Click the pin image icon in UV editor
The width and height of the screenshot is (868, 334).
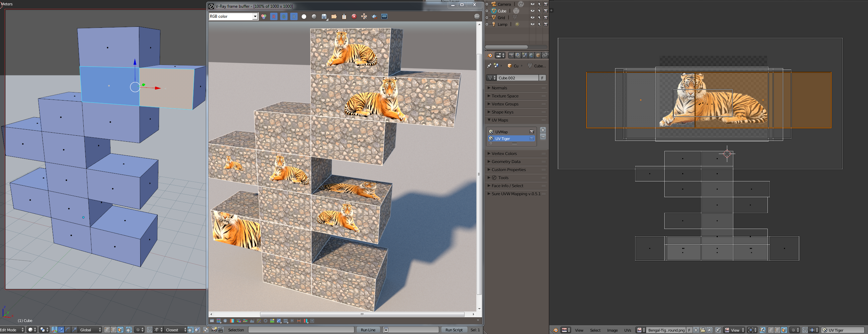coord(718,330)
